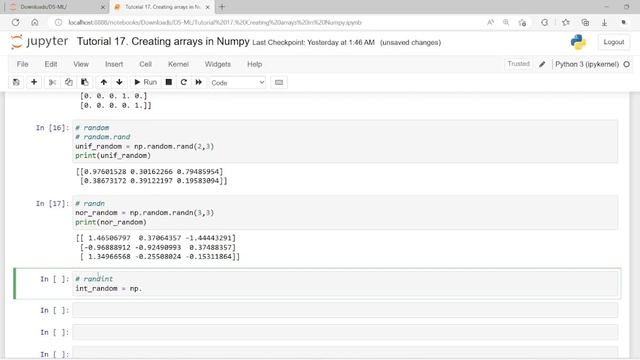Open the Widgets menu
Screen dimensions: 640x360
218,64
